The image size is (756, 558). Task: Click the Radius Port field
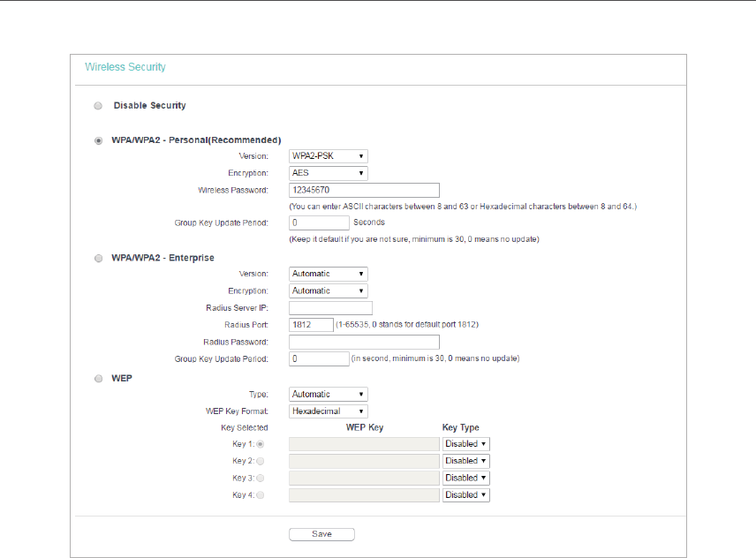[x=311, y=325]
